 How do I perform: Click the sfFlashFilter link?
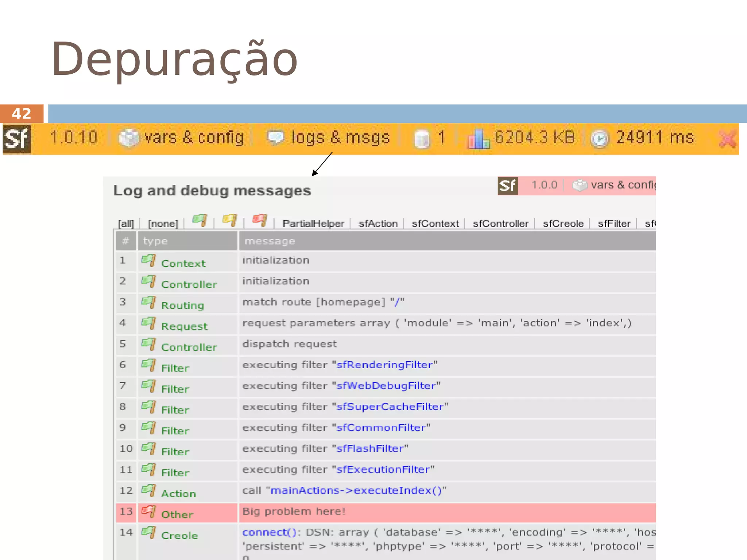pyautogui.click(x=370, y=448)
